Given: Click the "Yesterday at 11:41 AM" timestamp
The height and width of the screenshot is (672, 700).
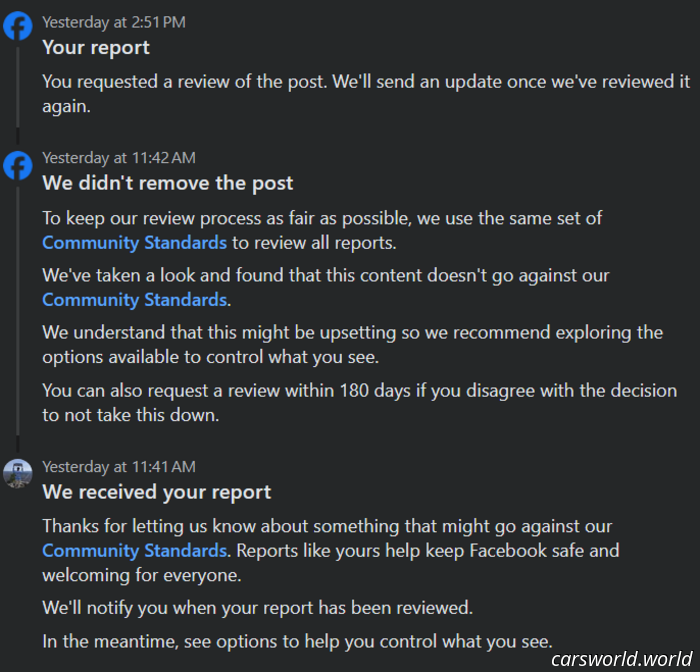Looking at the screenshot, I should [119, 467].
